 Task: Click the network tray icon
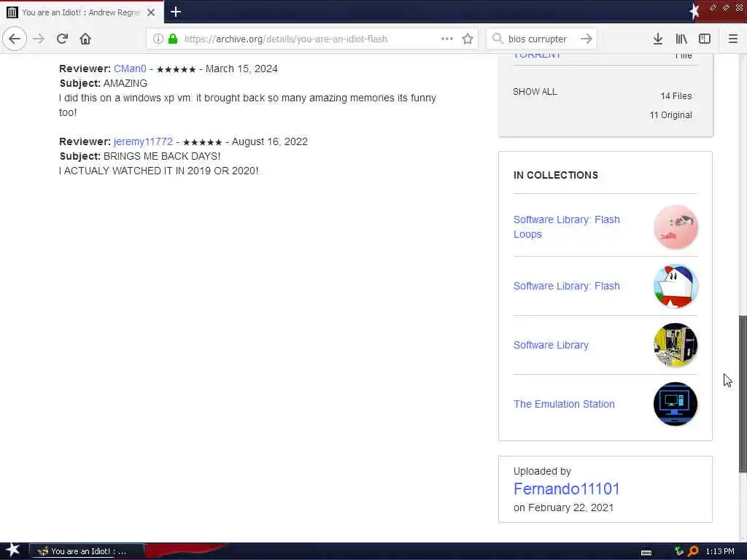click(x=679, y=551)
